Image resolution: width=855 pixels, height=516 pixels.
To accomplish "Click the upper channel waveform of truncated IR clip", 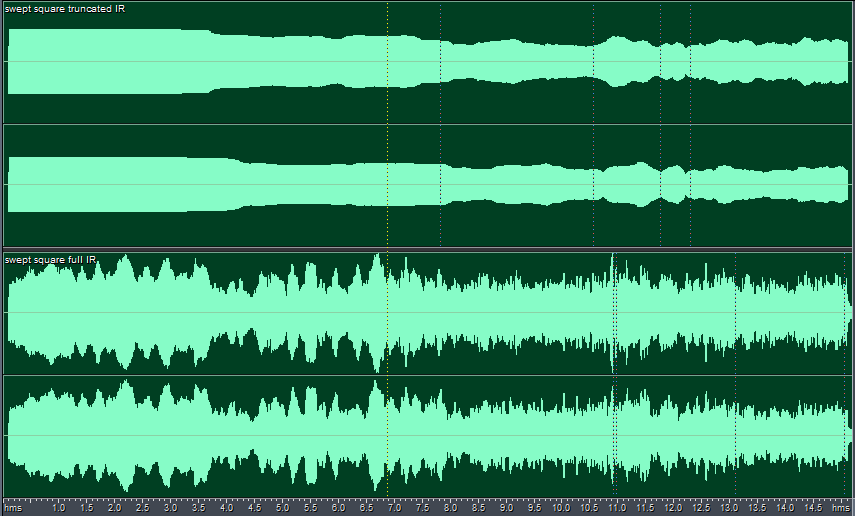I will 428,62.
